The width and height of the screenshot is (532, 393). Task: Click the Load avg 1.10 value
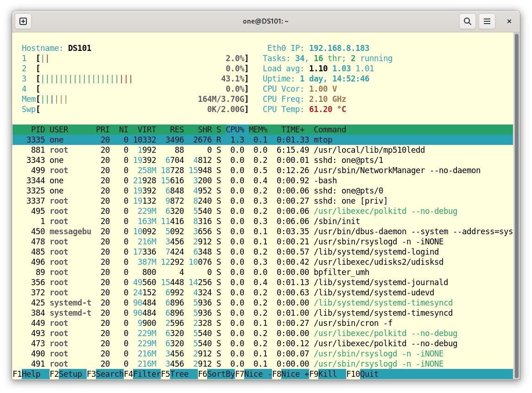tap(318, 69)
